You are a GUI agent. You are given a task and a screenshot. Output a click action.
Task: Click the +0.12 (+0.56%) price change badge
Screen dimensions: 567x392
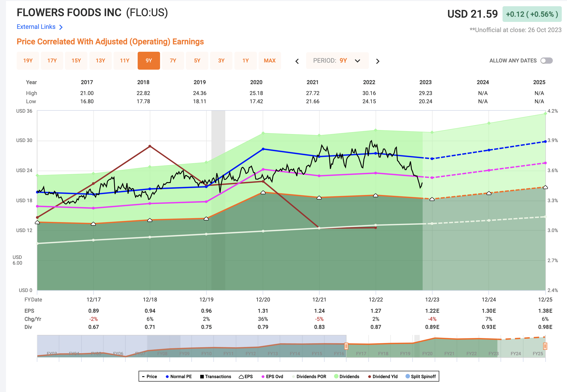pos(532,14)
